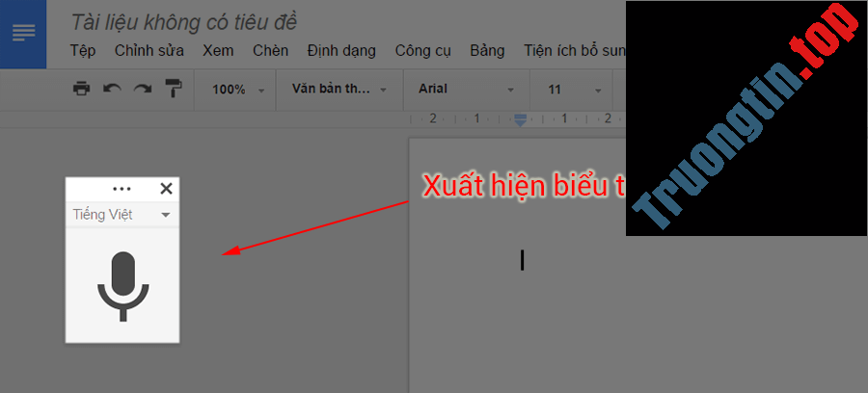
Task: Rename the Tài liệu không có tiêu đề title
Action: point(184,23)
